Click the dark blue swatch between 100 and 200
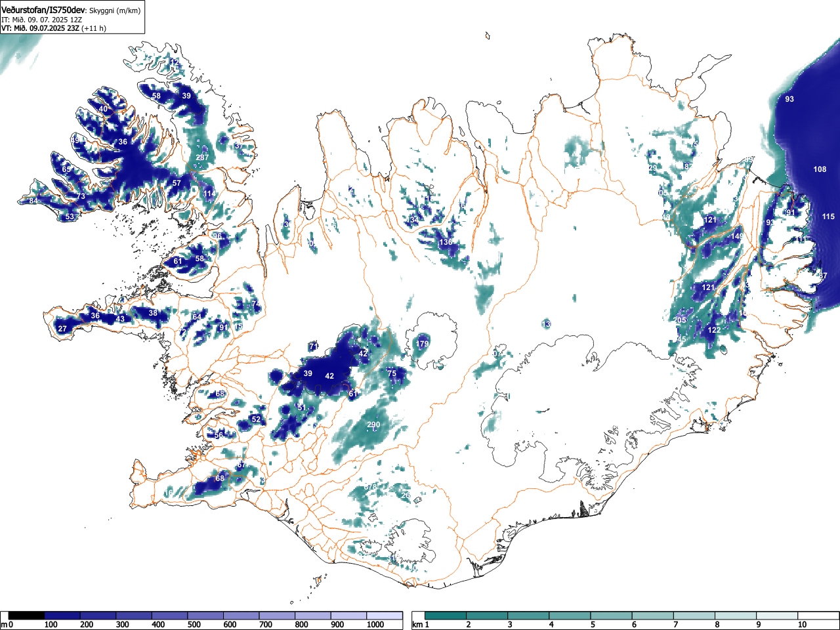Image resolution: width=840 pixels, height=630 pixels. point(62,616)
